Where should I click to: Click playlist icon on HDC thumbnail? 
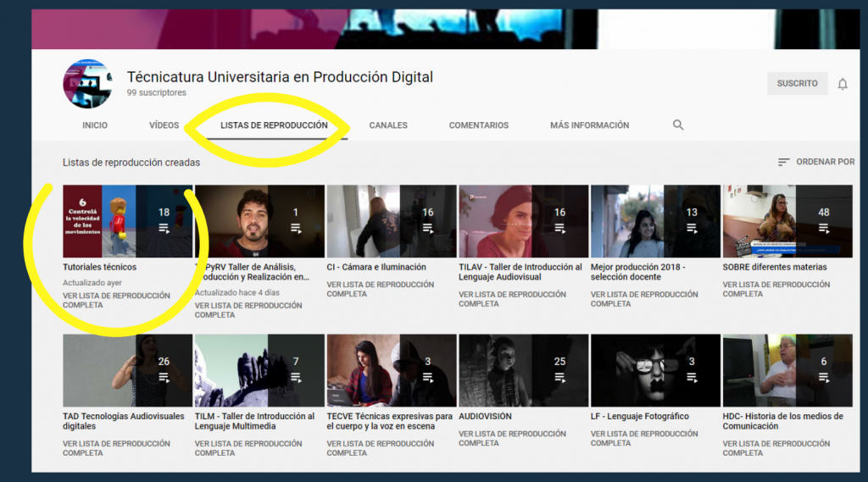[823, 378]
